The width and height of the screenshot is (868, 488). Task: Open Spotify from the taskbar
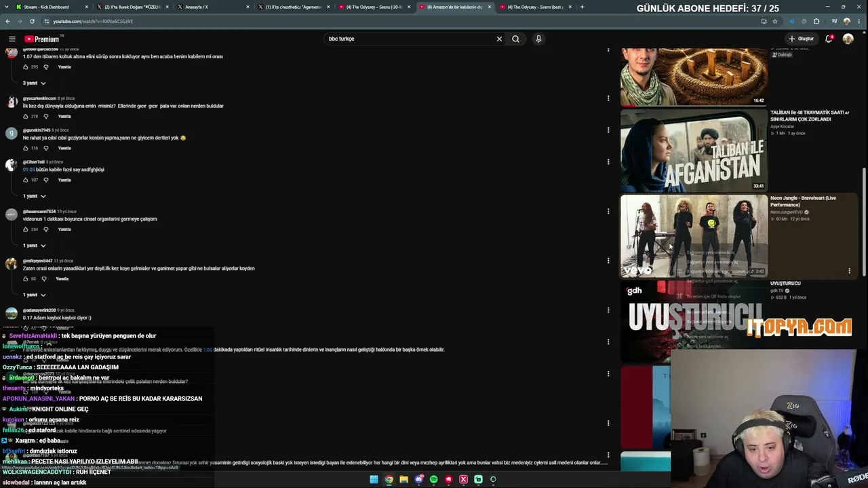[x=433, y=479]
